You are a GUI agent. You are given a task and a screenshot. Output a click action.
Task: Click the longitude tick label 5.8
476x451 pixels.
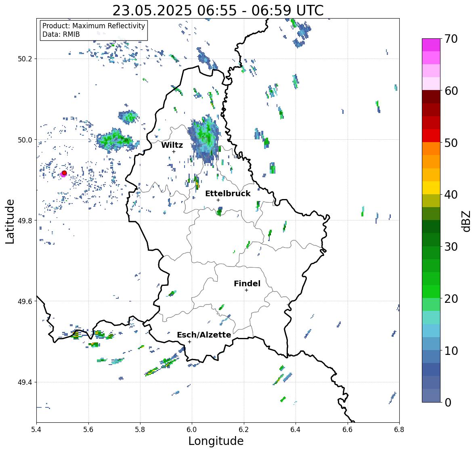[140, 430]
